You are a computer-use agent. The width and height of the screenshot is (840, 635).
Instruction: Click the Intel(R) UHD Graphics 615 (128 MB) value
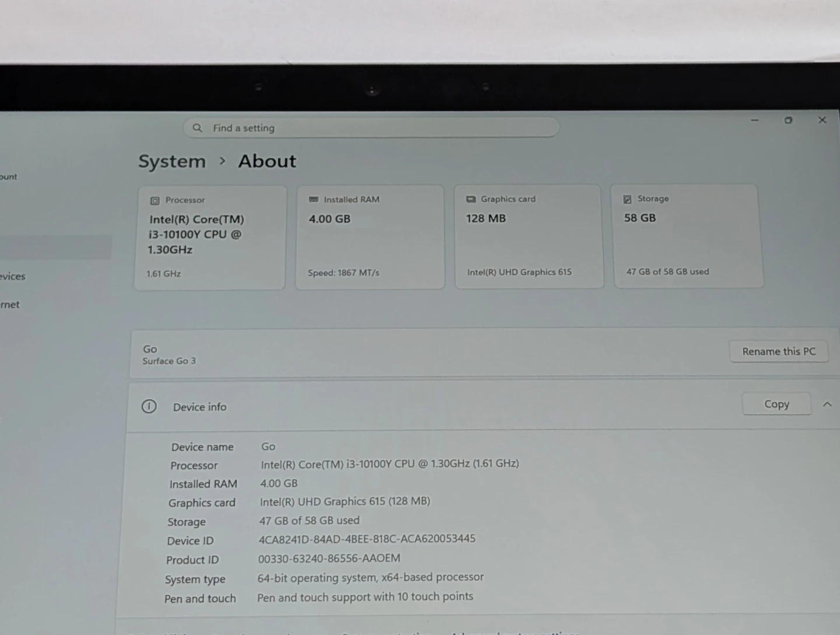(345, 501)
